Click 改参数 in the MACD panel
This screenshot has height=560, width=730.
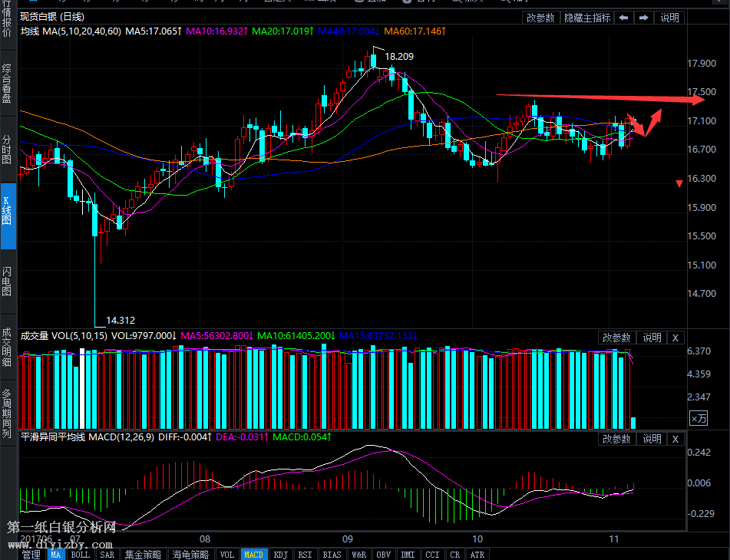[616, 439]
